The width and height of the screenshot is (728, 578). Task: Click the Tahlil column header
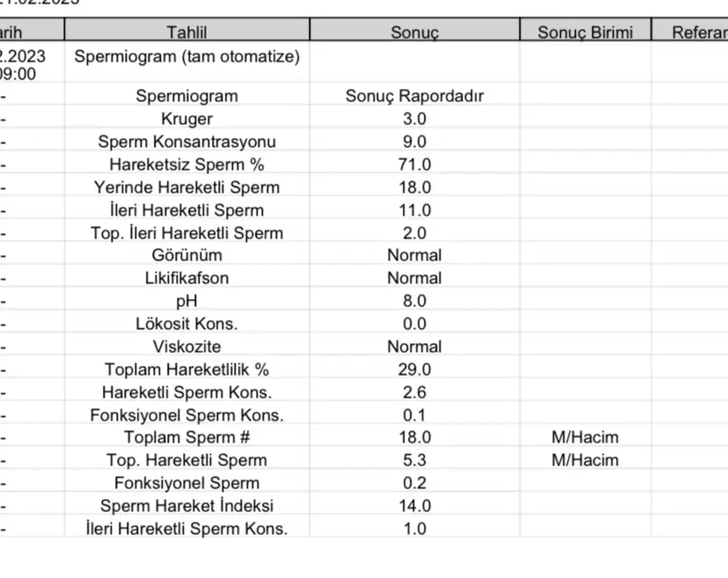[186, 33]
